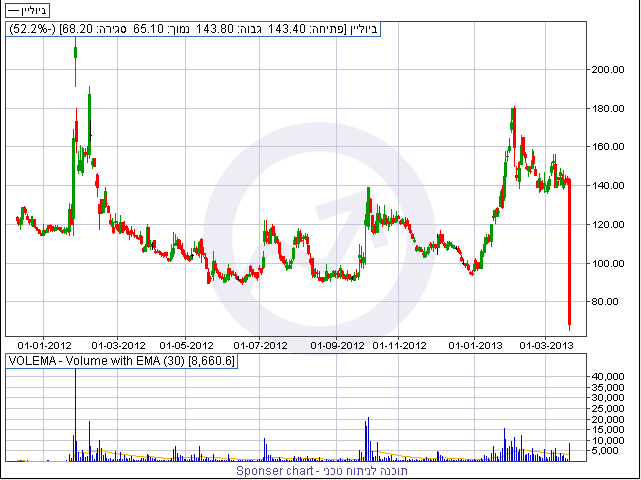Click the tallest blue volume spike bar
This screenshot has height=480, width=641.
75,415
